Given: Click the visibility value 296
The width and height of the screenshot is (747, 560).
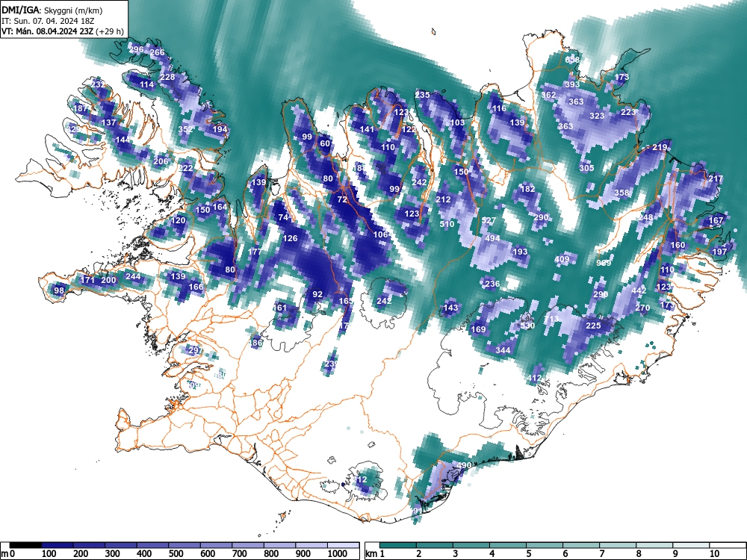Looking at the screenshot, I should click(136, 49).
